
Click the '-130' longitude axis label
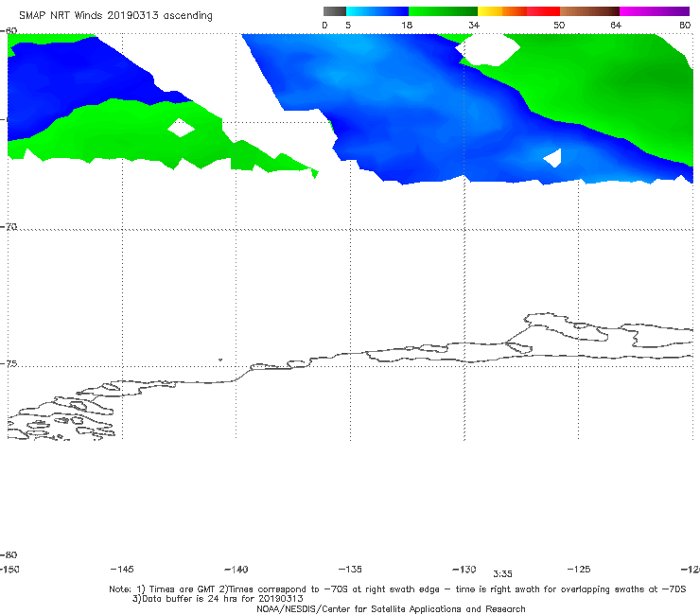point(464,570)
